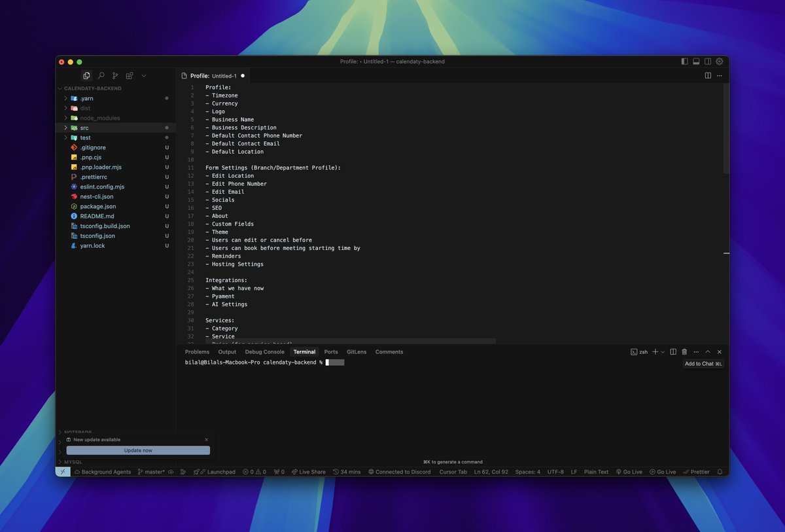
Task: Create a new terminal with plus icon
Action: pyautogui.click(x=655, y=352)
